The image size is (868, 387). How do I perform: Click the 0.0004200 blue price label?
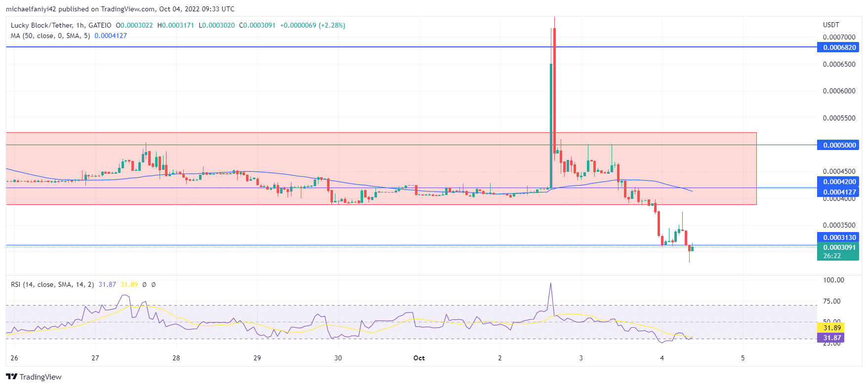(838, 182)
